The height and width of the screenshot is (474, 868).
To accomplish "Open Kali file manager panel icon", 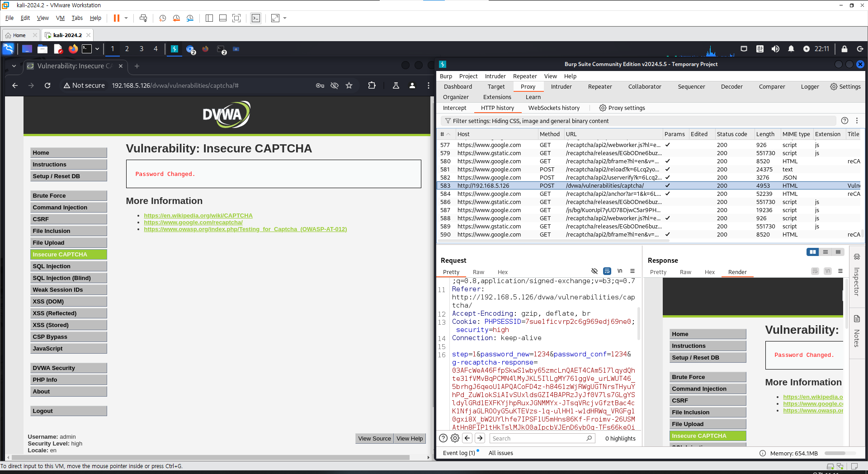I will pos(42,49).
